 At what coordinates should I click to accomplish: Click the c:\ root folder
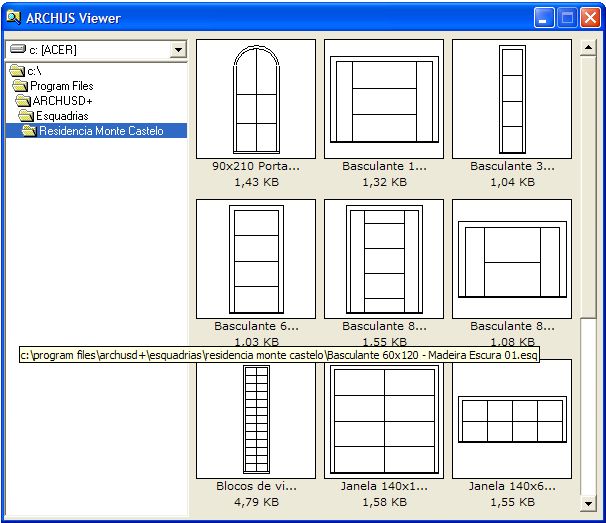(x=34, y=71)
